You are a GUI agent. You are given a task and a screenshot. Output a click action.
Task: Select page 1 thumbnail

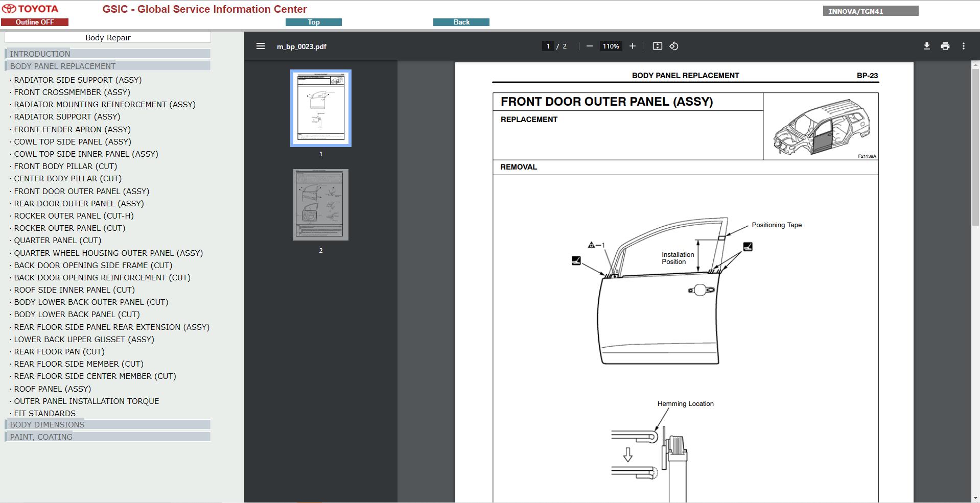pyautogui.click(x=321, y=108)
